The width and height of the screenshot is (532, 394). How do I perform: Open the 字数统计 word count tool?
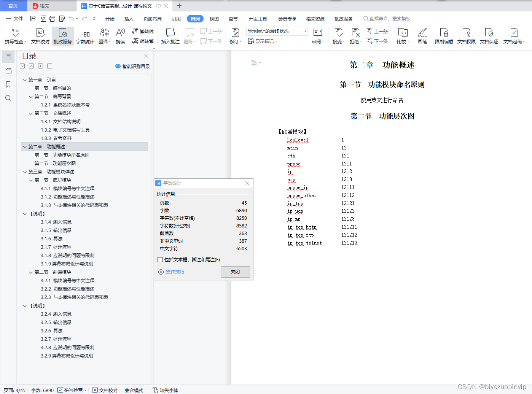point(85,36)
